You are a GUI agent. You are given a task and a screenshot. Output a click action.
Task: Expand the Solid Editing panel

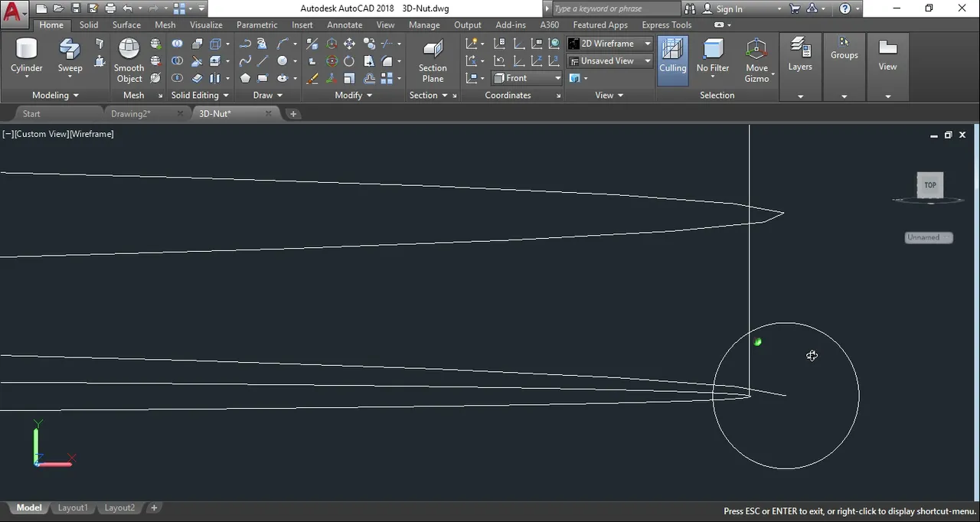(x=200, y=95)
